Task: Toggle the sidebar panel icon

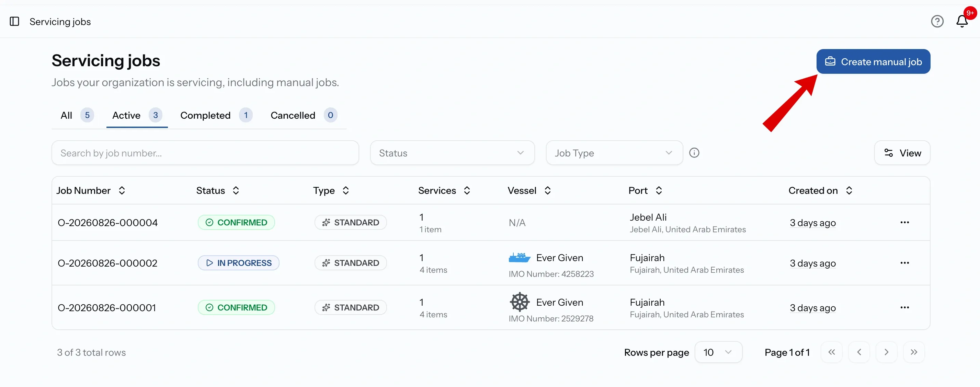Action: click(14, 21)
